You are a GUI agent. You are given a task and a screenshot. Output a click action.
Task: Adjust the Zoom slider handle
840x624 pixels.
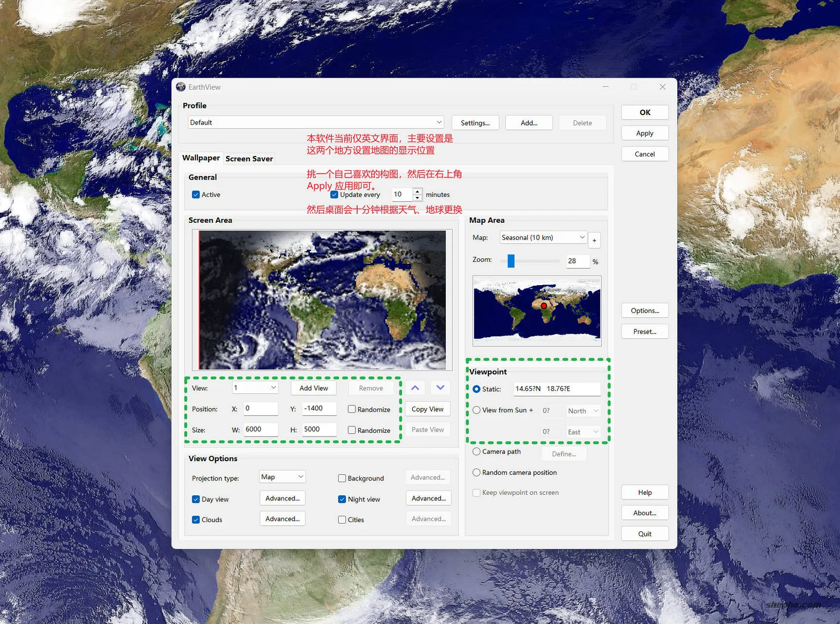pos(511,261)
